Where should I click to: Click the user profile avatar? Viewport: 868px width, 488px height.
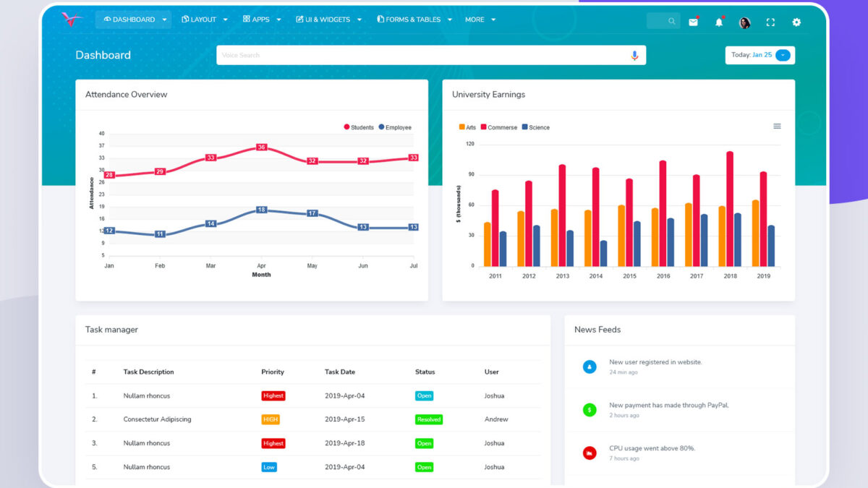(x=744, y=22)
